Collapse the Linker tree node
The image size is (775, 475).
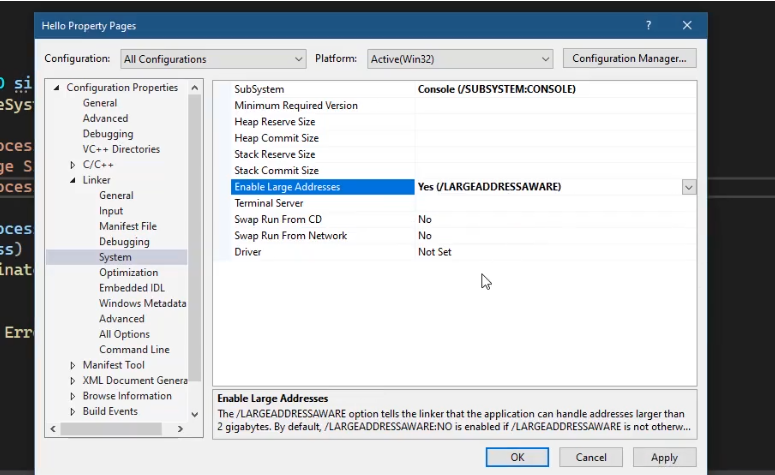[73, 180]
